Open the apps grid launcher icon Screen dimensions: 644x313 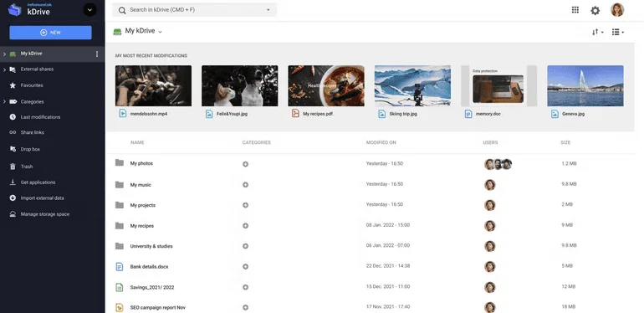575,10
